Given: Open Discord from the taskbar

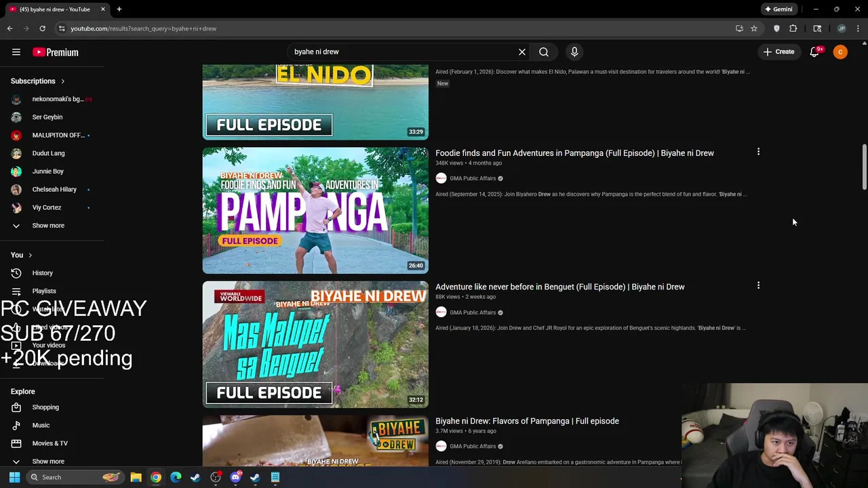Looking at the screenshot, I should pyautogui.click(x=235, y=477).
